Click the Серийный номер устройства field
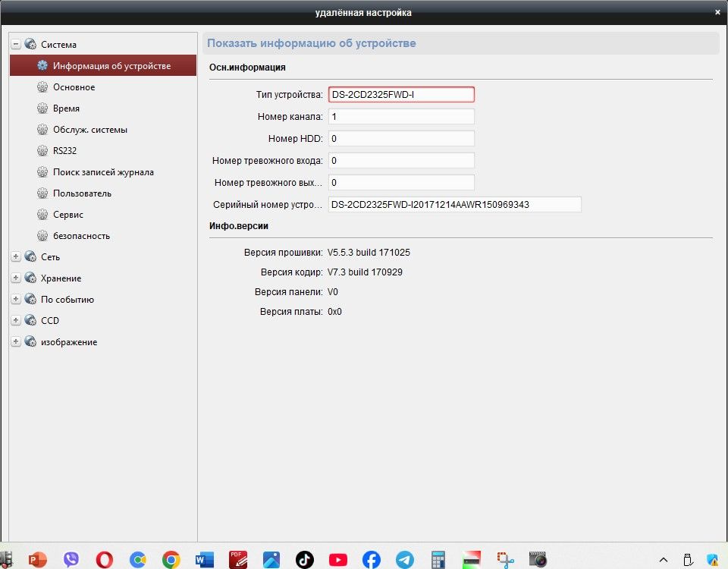This screenshot has height=569, width=728. pos(454,204)
